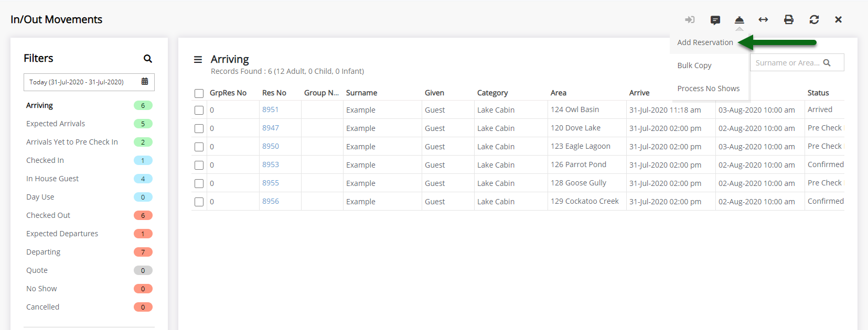This screenshot has width=868, height=330.
Task: Tick checkbox for reservation 8955
Action: point(199,183)
